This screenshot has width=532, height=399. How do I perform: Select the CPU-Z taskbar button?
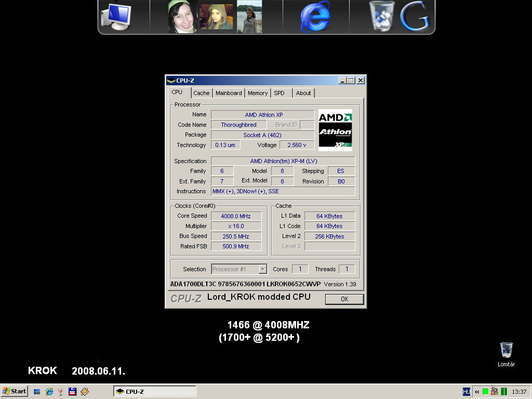pos(155,391)
